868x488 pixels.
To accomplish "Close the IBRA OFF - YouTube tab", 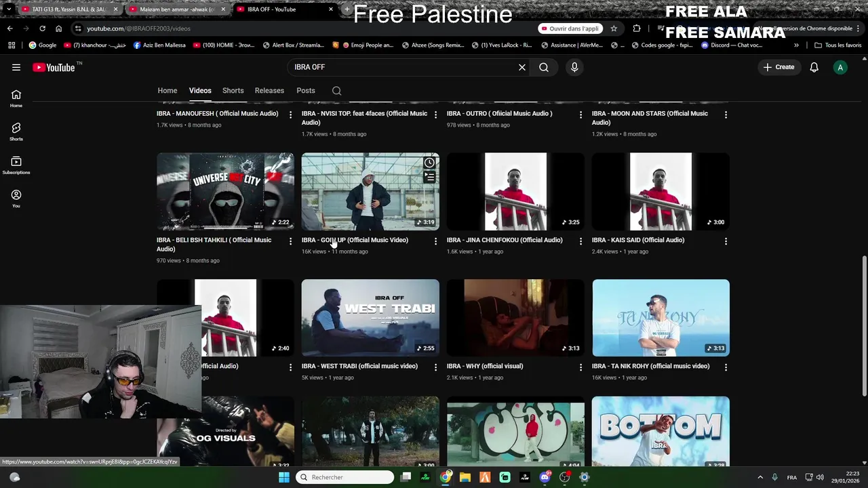I will tap(331, 9).
